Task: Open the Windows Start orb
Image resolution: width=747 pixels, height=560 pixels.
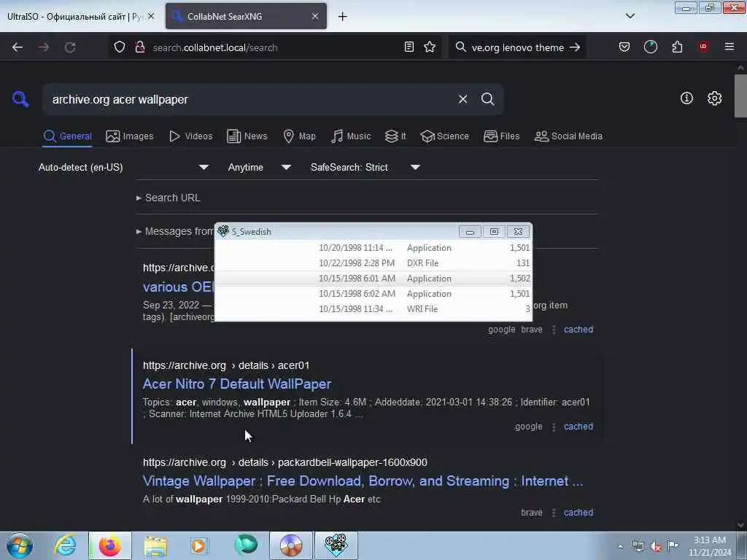Action: (x=20, y=545)
